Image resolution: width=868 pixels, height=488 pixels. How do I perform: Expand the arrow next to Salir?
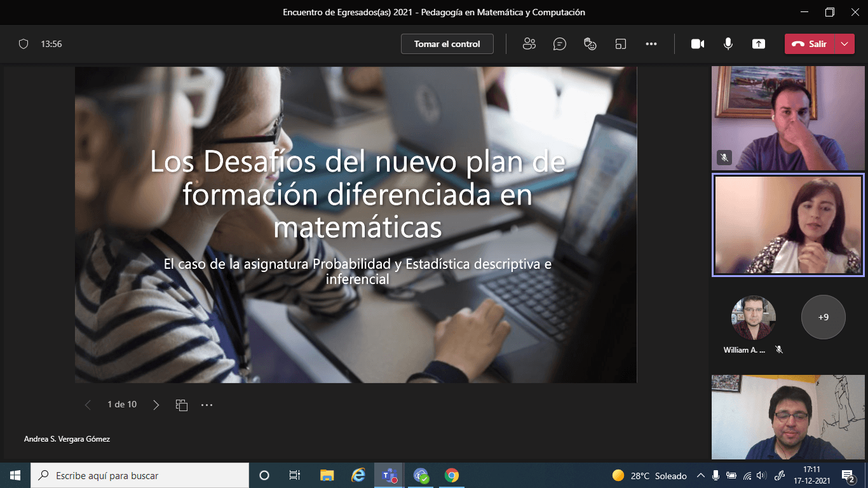[844, 44]
